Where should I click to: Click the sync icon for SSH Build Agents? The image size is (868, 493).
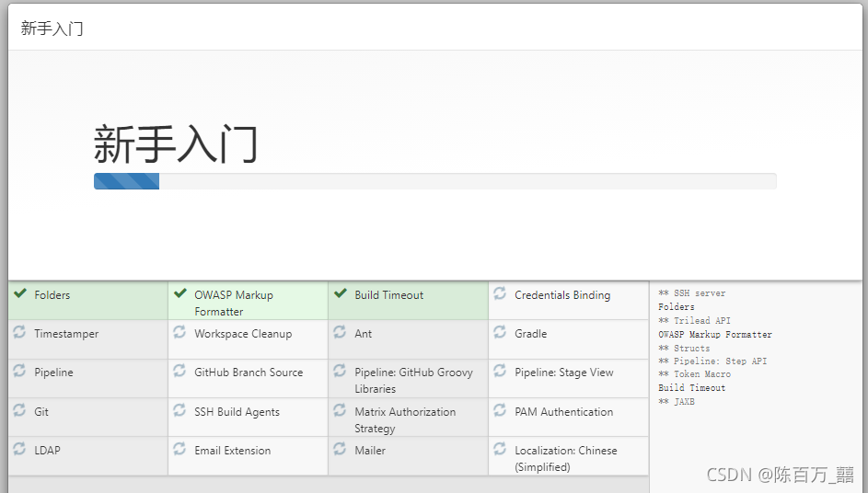click(179, 410)
